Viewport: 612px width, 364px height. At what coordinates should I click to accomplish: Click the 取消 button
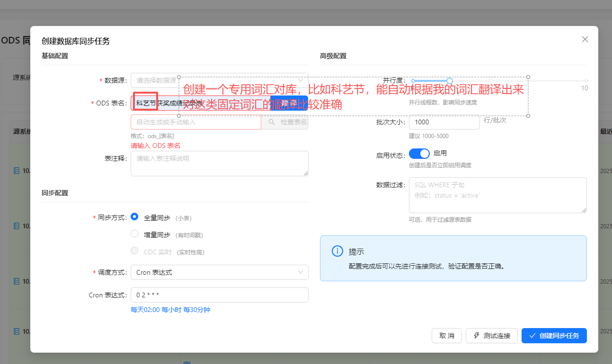[x=446, y=336]
